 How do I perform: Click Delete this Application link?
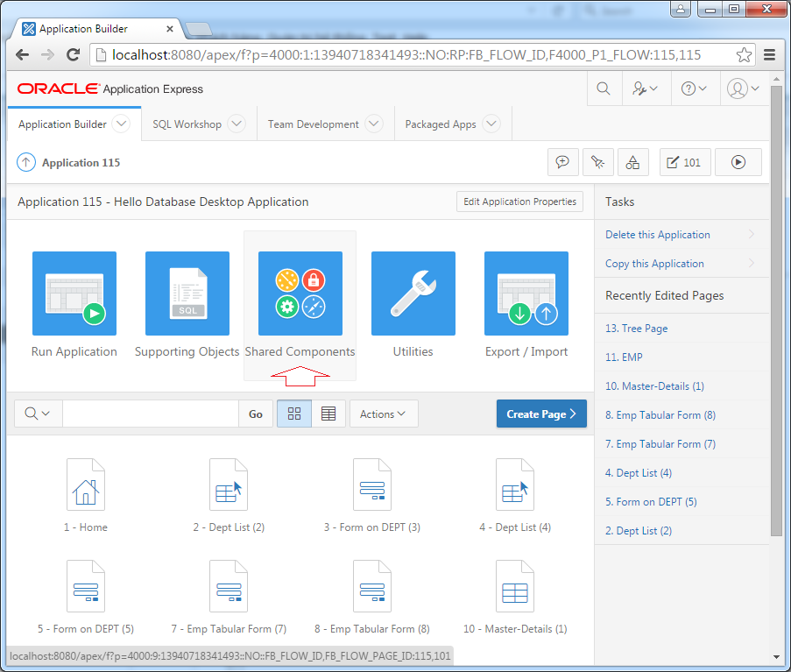pos(657,235)
